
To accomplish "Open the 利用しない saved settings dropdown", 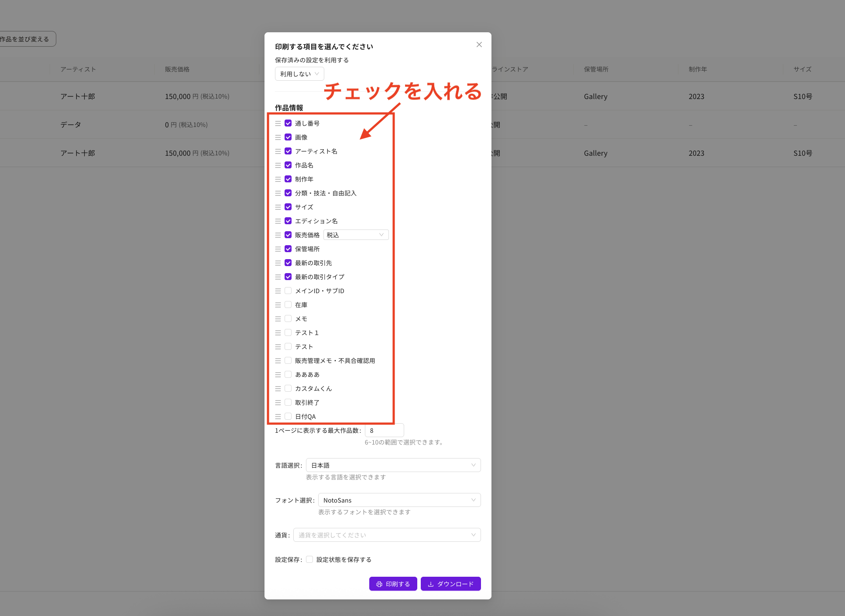I will pos(299,74).
